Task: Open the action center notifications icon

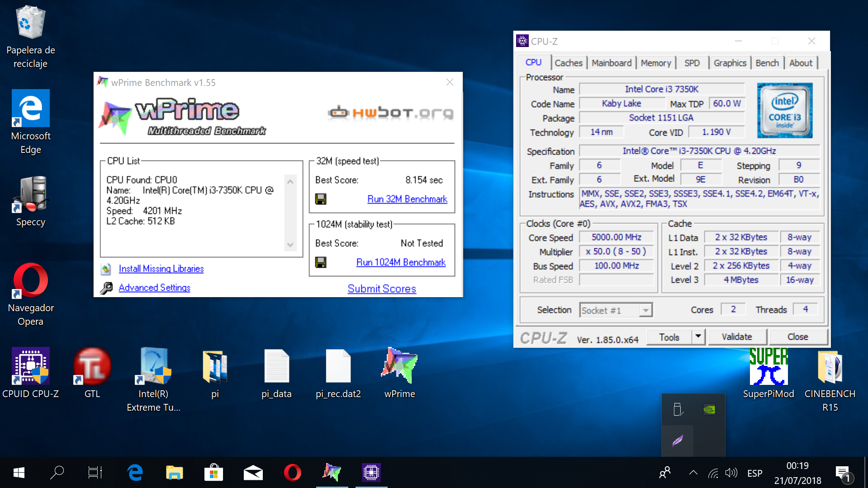Action: pyautogui.click(x=843, y=474)
